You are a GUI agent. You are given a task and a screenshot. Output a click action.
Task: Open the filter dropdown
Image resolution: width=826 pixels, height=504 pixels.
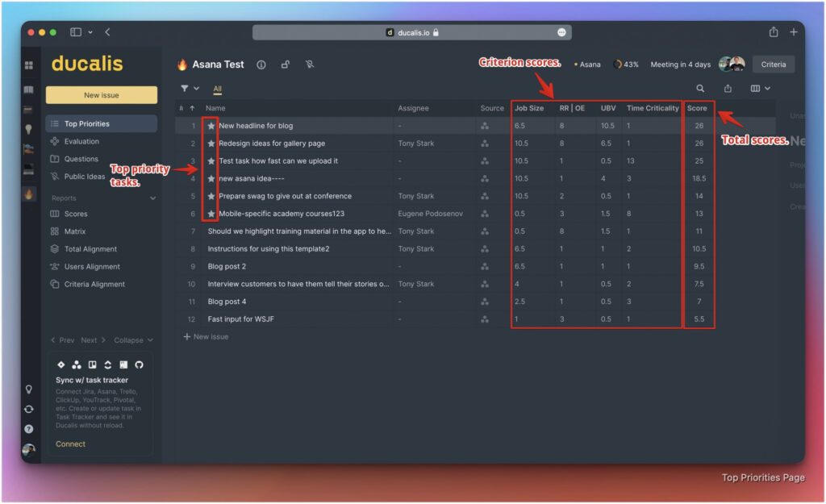point(190,89)
